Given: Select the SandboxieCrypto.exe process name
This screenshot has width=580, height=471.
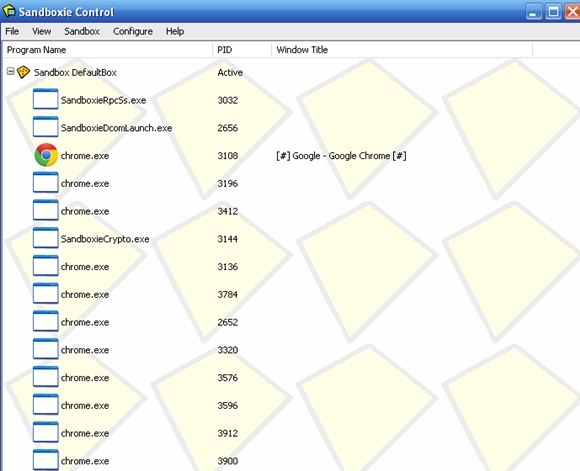Looking at the screenshot, I should [x=105, y=239].
